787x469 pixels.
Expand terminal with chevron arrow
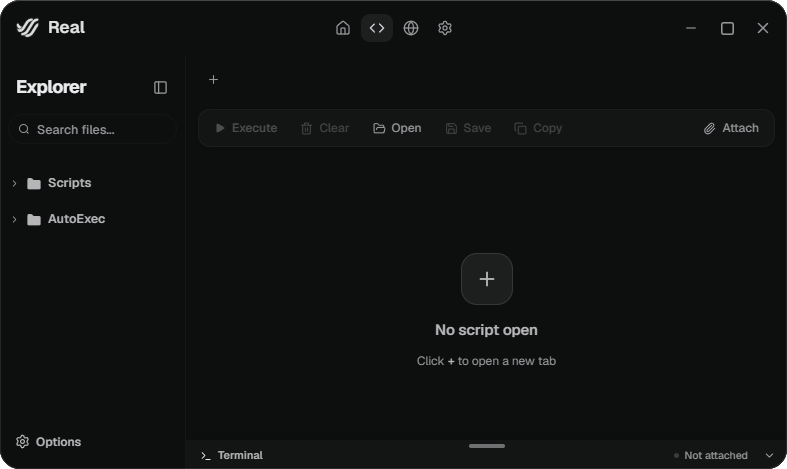tap(769, 455)
